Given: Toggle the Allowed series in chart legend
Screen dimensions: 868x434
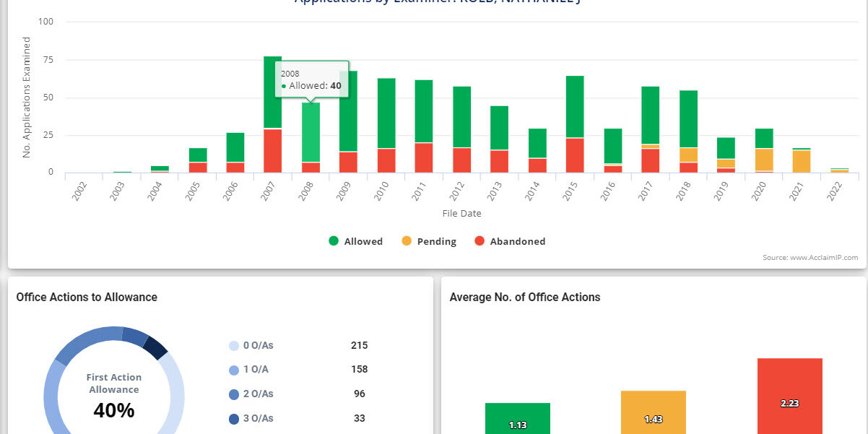Looking at the screenshot, I should point(355,241).
